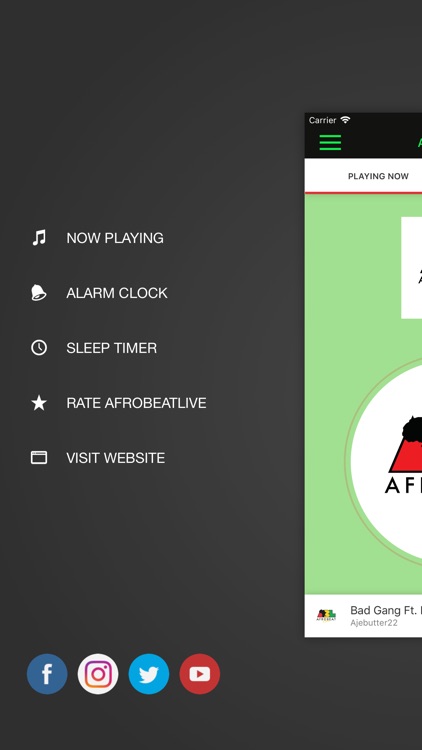Click the sleep timer clock icon
The image size is (422, 750).
pos(39,348)
